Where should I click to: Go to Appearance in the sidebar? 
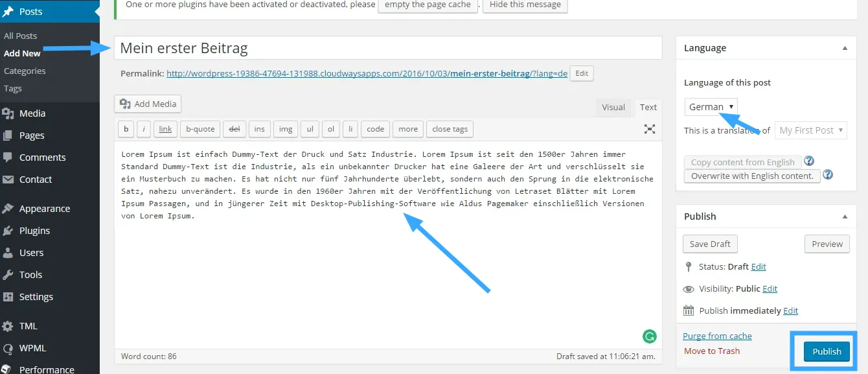44,209
